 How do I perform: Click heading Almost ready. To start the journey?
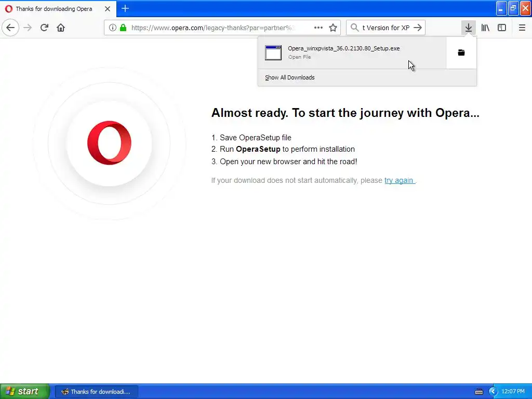tap(345, 113)
